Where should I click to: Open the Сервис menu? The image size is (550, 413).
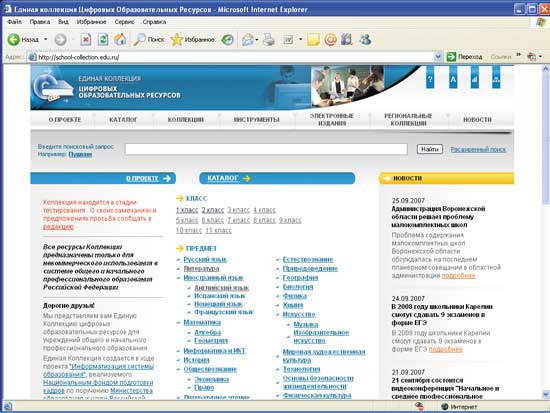124,22
